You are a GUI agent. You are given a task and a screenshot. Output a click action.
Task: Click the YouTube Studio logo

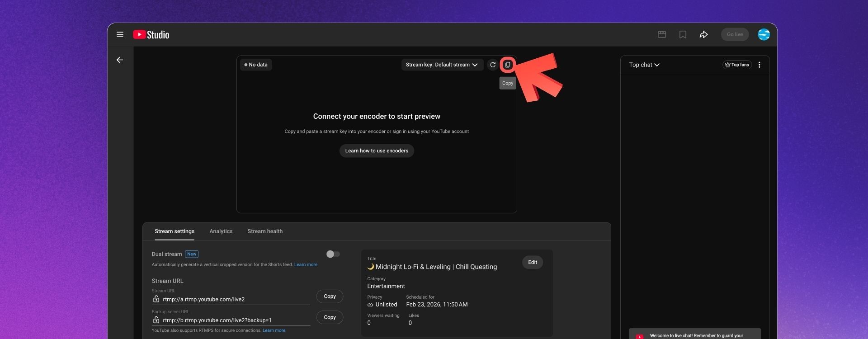pyautogui.click(x=151, y=35)
